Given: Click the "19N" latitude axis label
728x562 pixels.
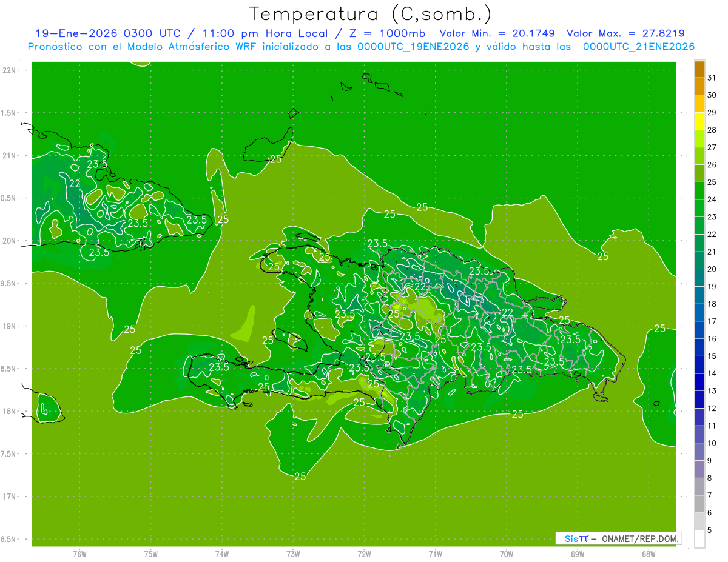Looking at the screenshot, I should click(x=10, y=326).
